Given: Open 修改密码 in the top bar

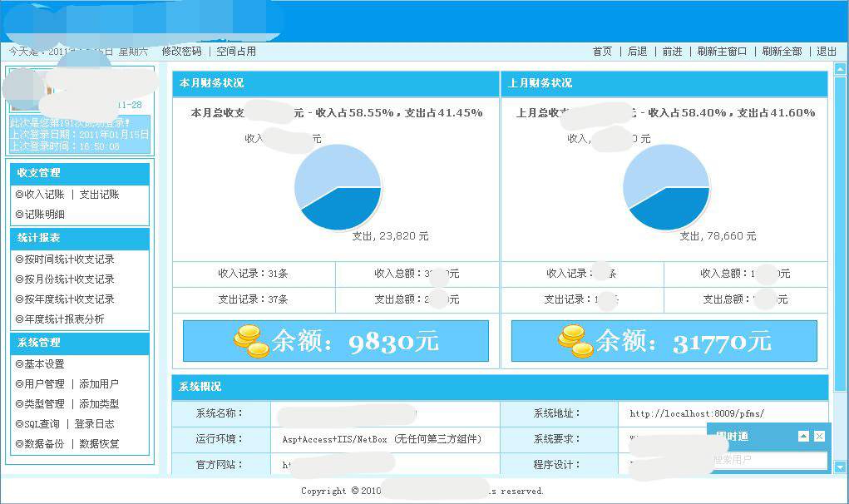Looking at the screenshot, I should tap(181, 52).
